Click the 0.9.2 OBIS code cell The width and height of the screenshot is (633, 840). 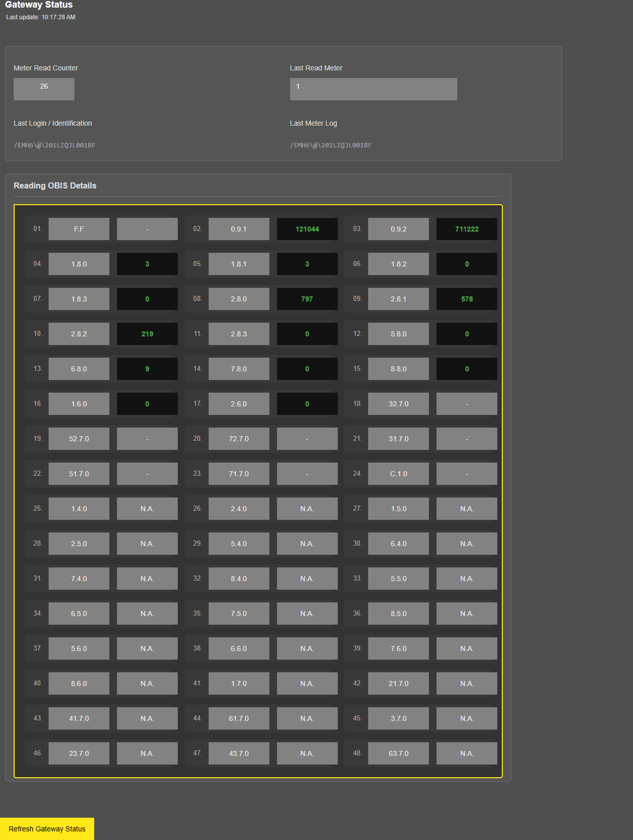point(399,229)
